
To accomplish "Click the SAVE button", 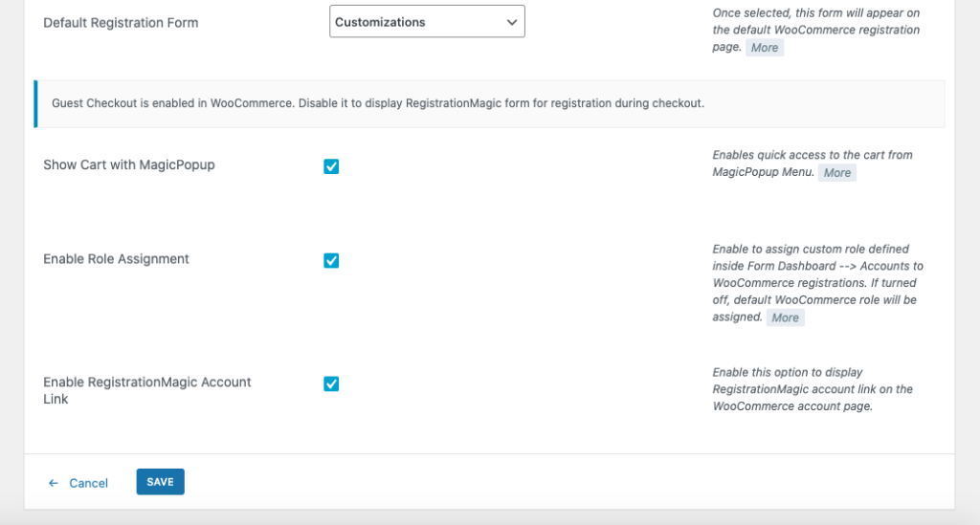I will click(x=160, y=482).
